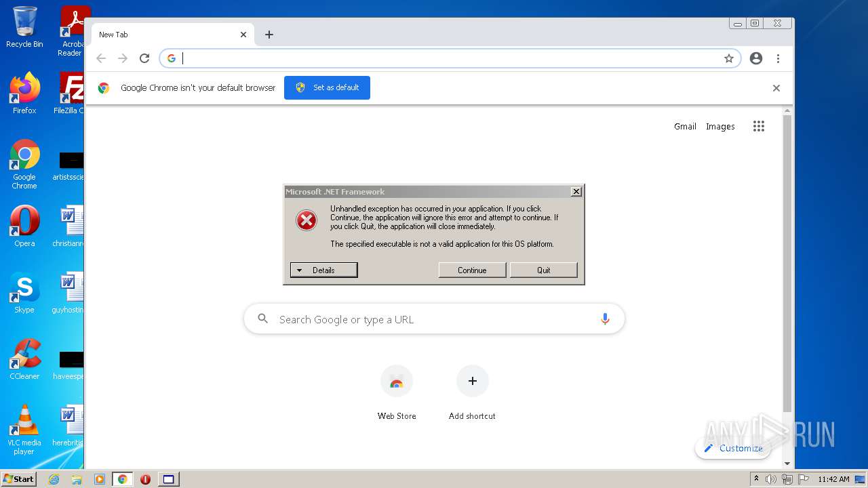
Task: Start voice search with the microphone
Action: pyautogui.click(x=605, y=319)
